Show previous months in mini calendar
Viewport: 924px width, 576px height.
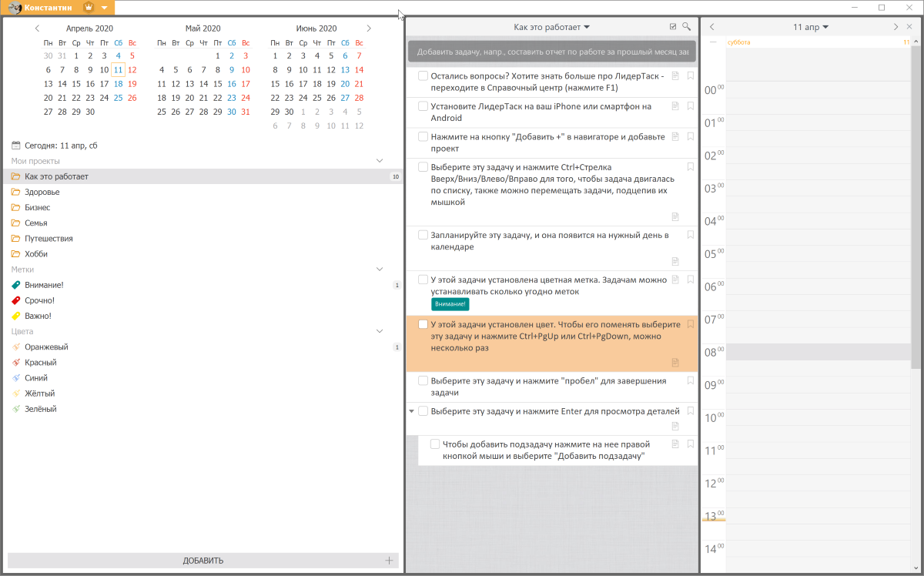tap(38, 28)
